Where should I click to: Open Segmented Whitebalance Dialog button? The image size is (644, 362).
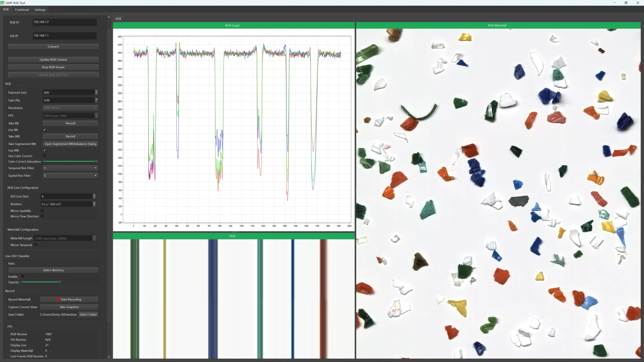click(70, 144)
